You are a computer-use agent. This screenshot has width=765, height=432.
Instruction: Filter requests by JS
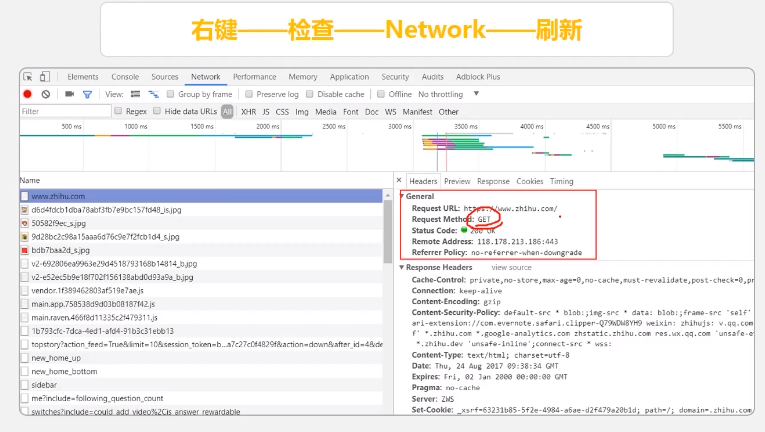(x=266, y=112)
